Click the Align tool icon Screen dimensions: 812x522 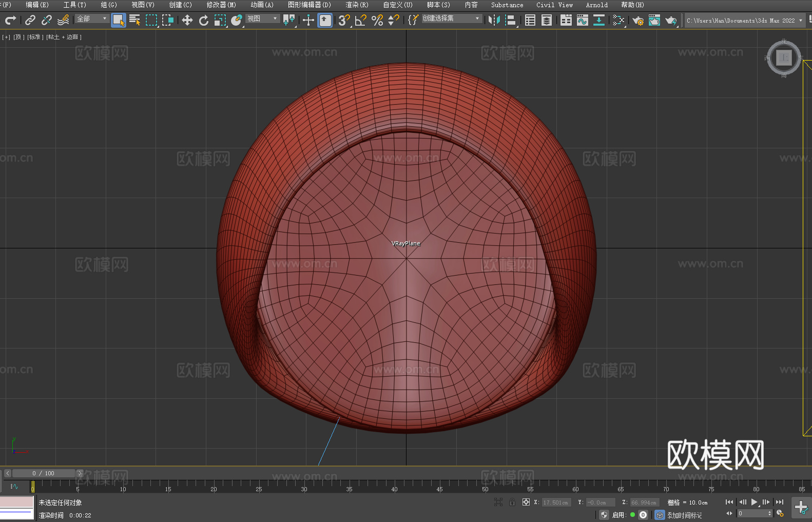pos(511,20)
